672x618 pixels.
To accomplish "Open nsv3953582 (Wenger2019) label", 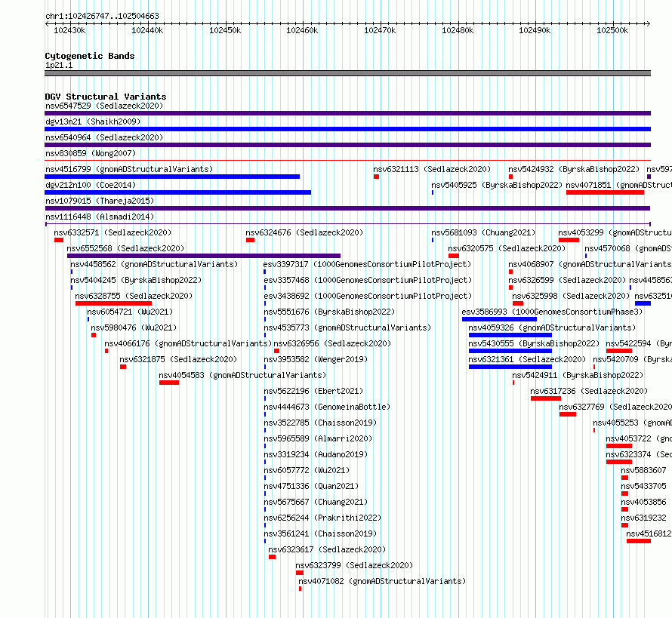I will [316, 359].
